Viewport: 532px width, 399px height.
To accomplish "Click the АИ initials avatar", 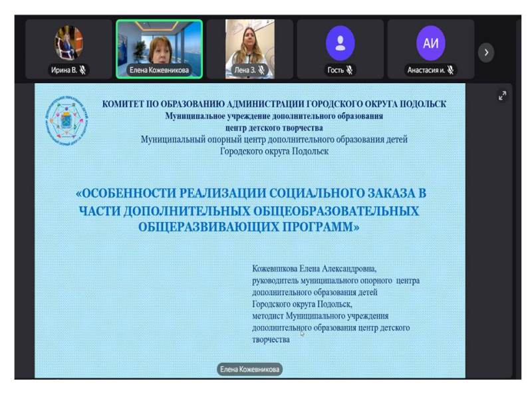I will pyautogui.click(x=430, y=43).
